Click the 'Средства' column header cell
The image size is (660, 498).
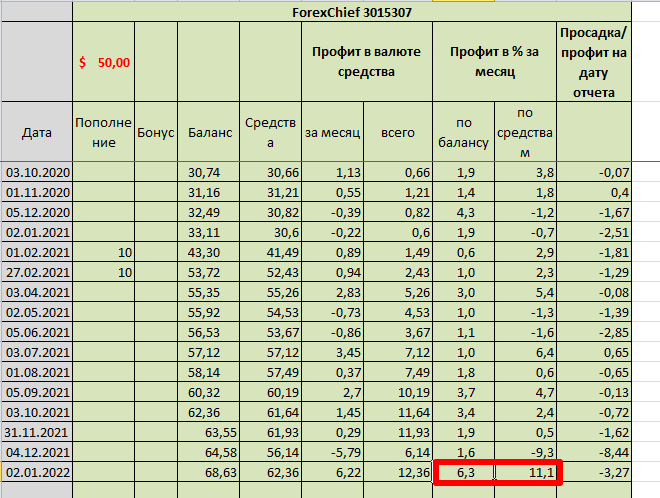coord(270,132)
